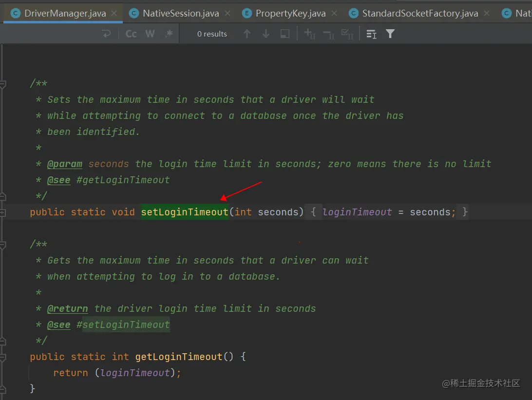This screenshot has width=532, height=400.
Task: Open the search filter funnel
Action: click(x=390, y=34)
